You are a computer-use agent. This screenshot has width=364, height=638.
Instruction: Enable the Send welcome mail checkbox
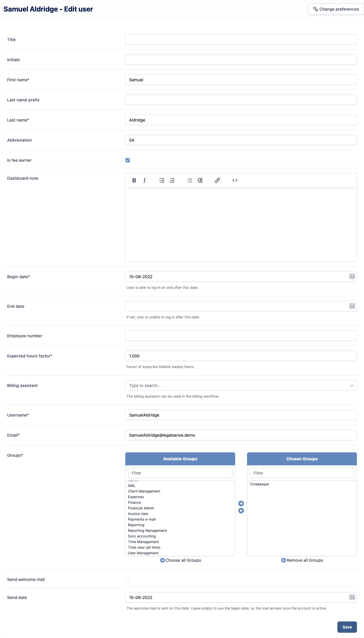(128, 579)
